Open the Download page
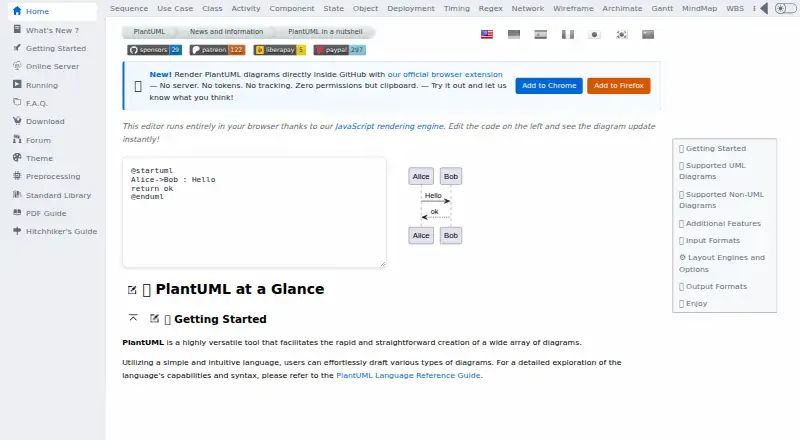 (x=45, y=121)
